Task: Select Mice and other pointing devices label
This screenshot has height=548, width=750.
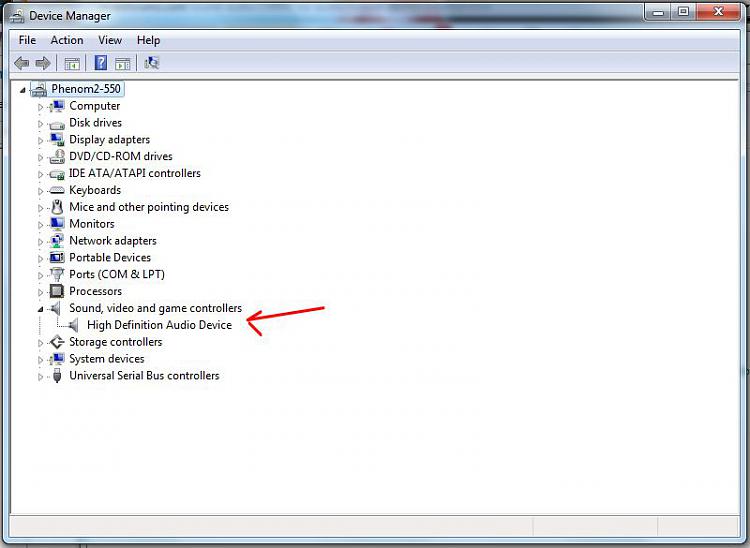Action: (149, 207)
